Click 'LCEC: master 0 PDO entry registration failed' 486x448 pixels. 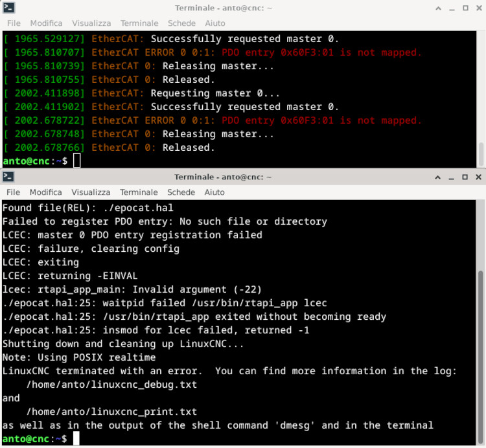click(132, 235)
